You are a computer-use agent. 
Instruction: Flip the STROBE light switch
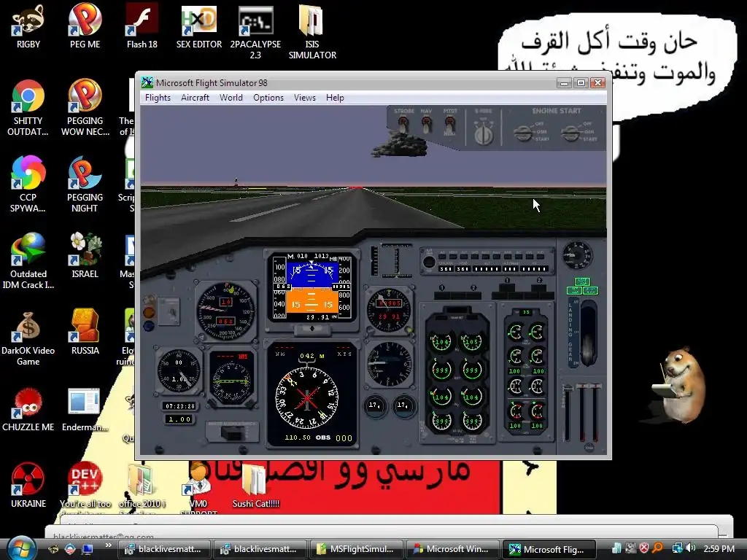[x=403, y=125]
